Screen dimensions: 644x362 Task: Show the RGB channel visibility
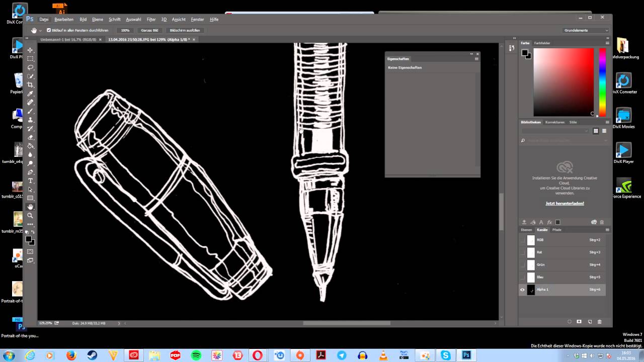[522, 240]
